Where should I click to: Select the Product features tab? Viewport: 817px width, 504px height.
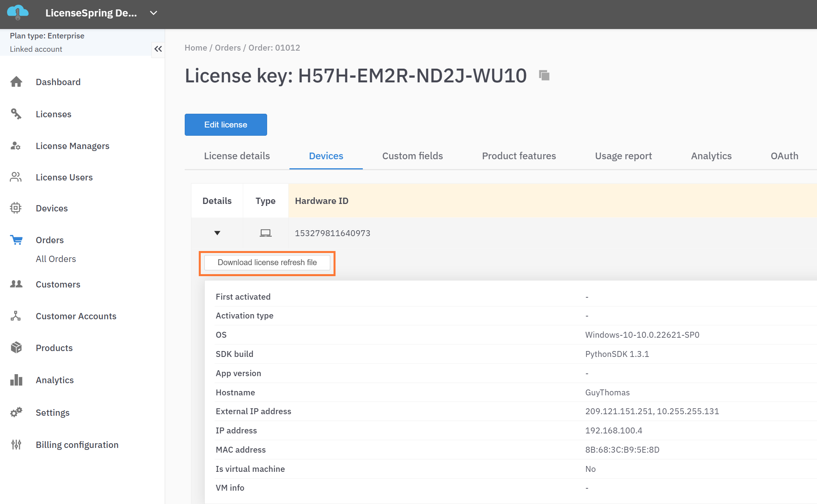[x=519, y=156]
